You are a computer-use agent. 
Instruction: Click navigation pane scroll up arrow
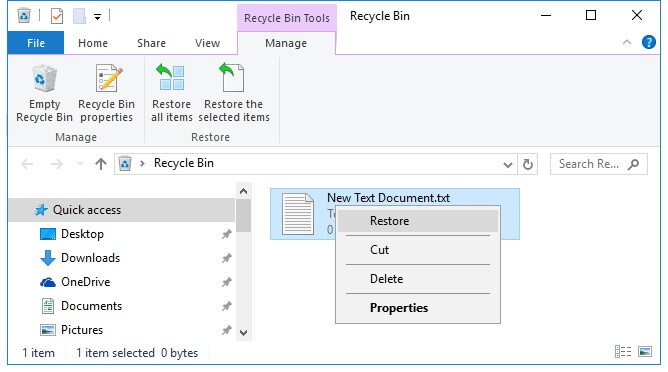pos(244,191)
